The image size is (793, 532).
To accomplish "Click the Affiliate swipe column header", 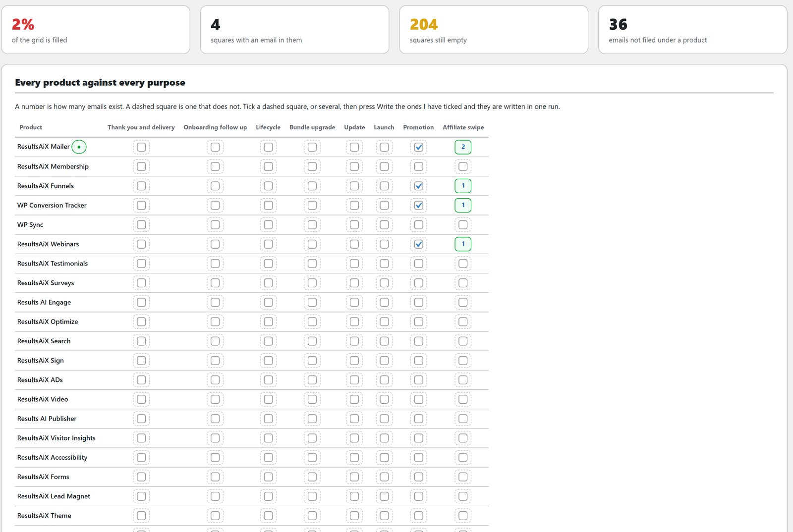I will pos(463,127).
